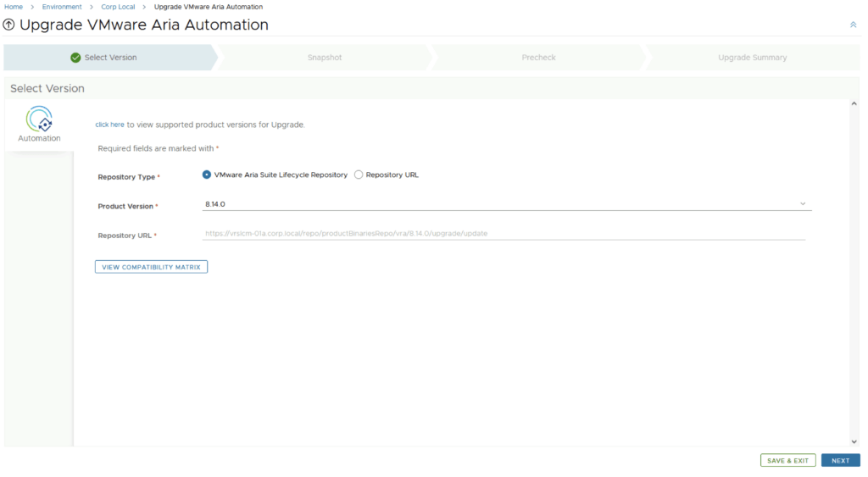868x477 pixels.
Task: Open the Product Version dropdown
Action: (x=507, y=204)
